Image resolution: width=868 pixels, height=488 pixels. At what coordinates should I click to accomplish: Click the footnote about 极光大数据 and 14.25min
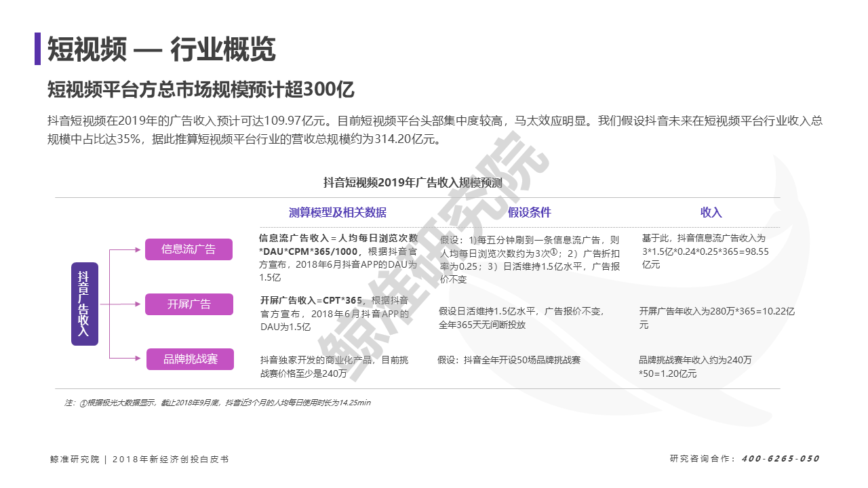tap(218, 403)
